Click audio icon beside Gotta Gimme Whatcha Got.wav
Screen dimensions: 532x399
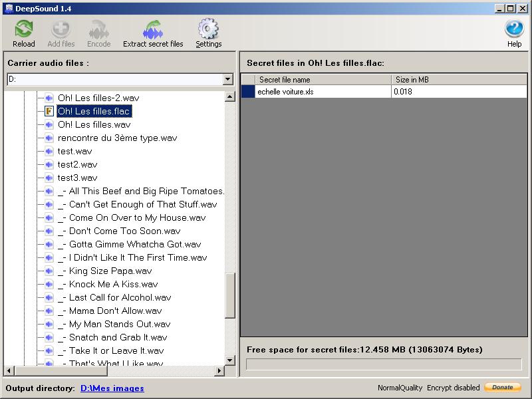click(x=49, y=244)
